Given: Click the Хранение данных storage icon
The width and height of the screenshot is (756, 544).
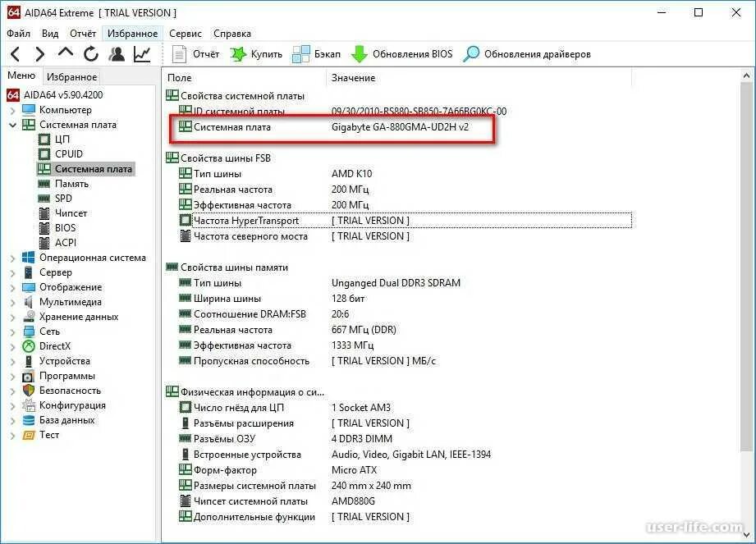Looking at the screenshot, I should 30,317.
